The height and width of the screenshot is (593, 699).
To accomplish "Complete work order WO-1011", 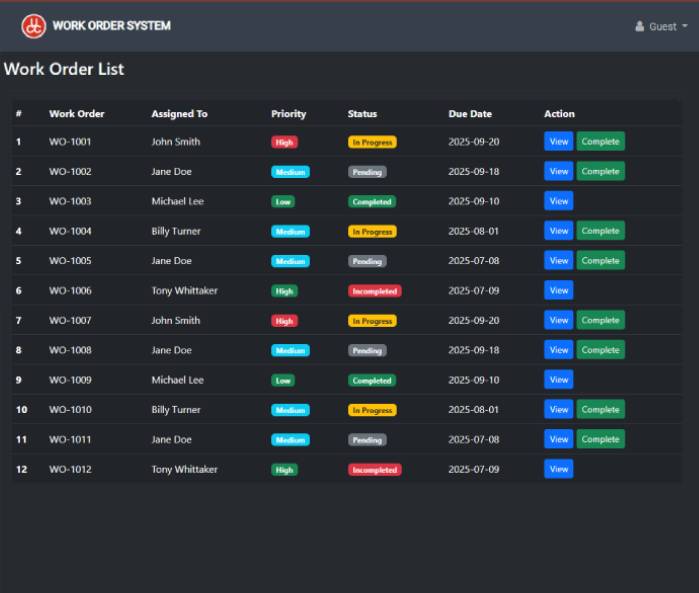I will pos(600,439).
